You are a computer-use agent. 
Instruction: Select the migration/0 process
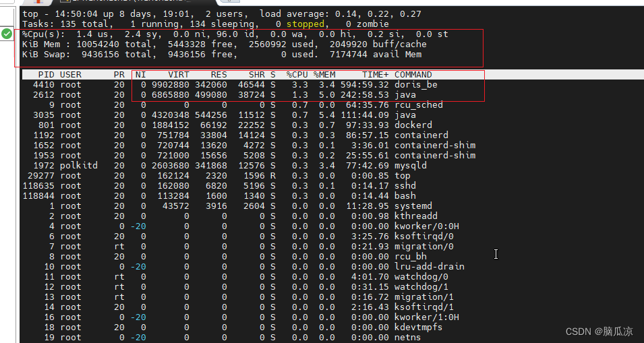pyautogui.click(x=424, y=246)
